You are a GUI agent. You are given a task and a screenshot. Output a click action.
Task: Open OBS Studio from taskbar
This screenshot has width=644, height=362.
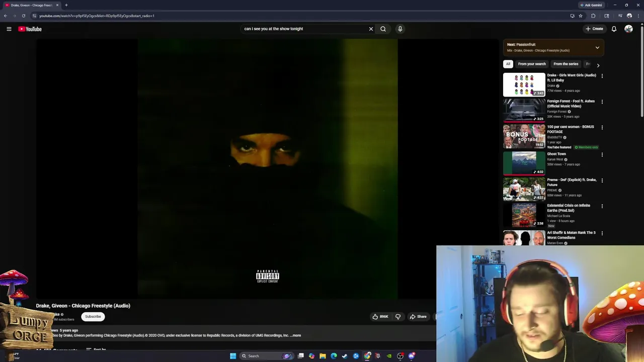[x=400, y=356]
